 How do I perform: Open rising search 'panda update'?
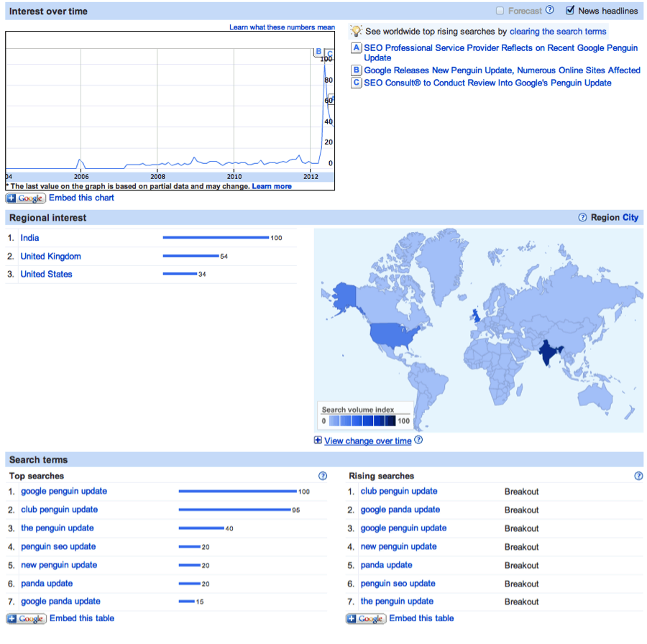point(386,565)
